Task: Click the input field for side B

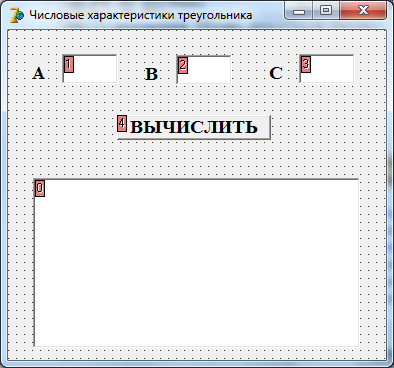Action: (x=204, y=70)
